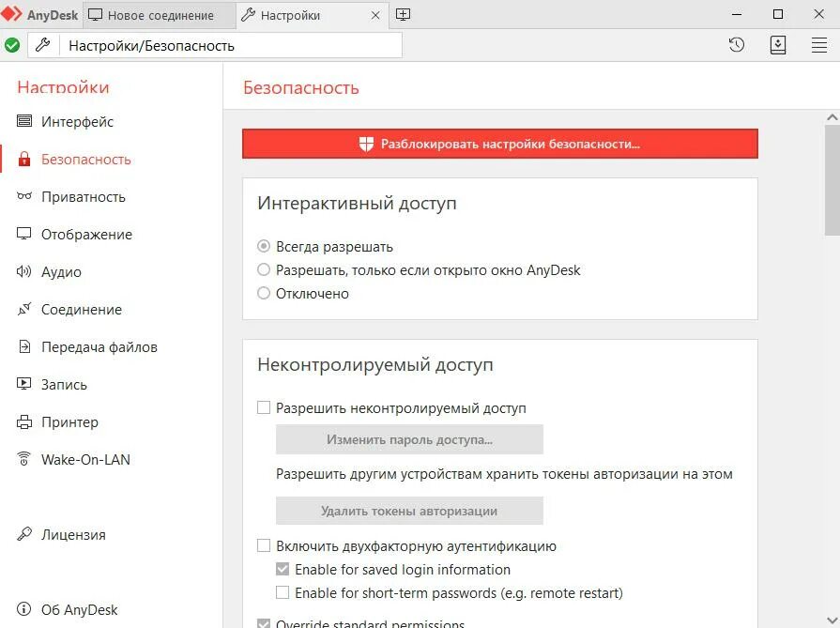Click the Настройки sidebar heading
Viewport: 840px width, 628px height.
pos(63,86)
